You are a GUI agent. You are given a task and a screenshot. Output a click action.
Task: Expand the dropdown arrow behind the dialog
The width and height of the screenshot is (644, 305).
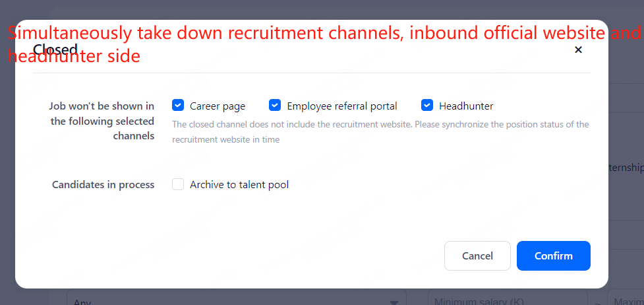click(394, 301)
